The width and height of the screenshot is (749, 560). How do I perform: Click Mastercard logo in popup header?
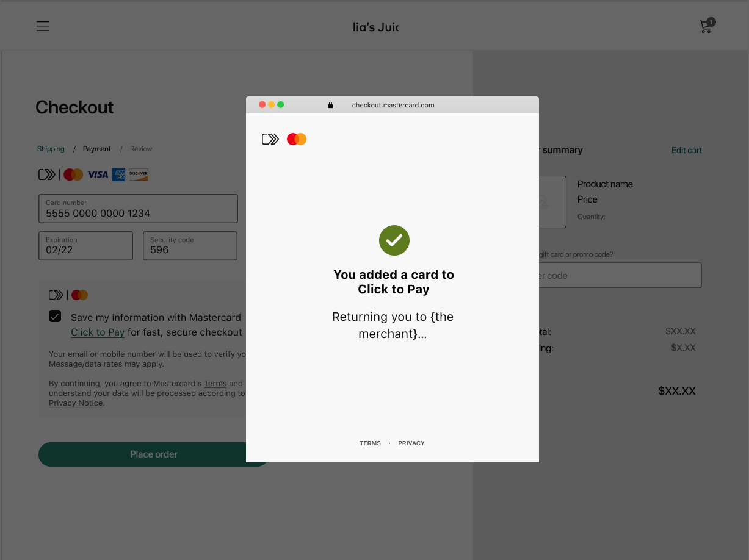(297, 140)
